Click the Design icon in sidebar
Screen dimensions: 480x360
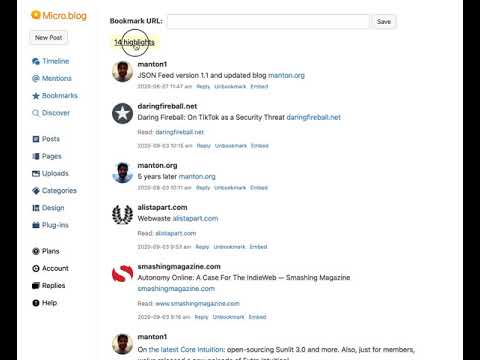[x=36, y=208]
